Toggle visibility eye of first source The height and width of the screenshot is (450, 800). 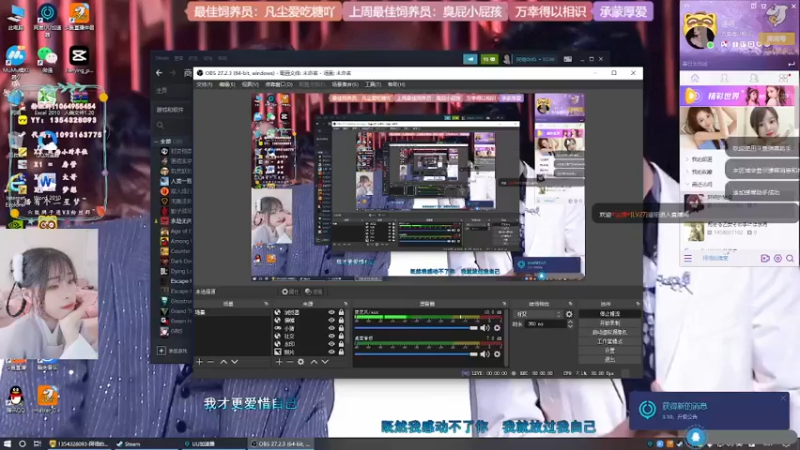click(332, 312)
